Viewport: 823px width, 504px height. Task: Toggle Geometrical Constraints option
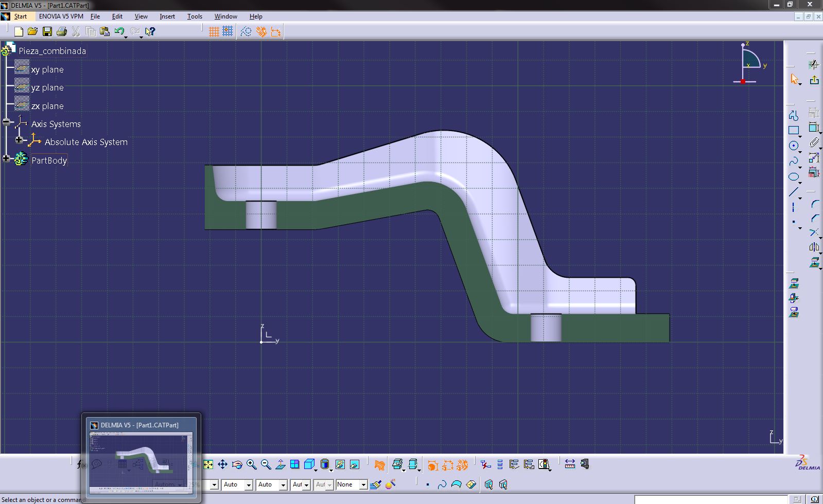pyautogui.click(x=261, y=32)
